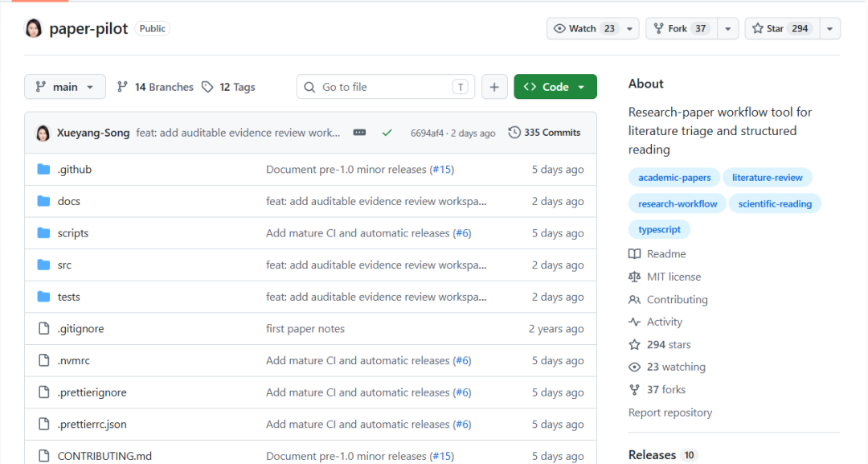The height and width of the screenshot is (464, 868).
Task: View the 335 Commits history
Action: [545, 133]
